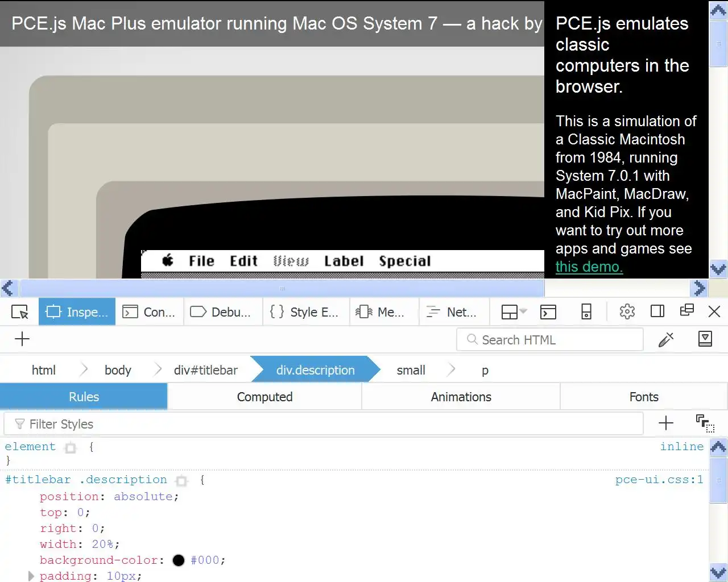Edit the absolute value
Viewport: 728px width, 582px height.
(143, 497)
